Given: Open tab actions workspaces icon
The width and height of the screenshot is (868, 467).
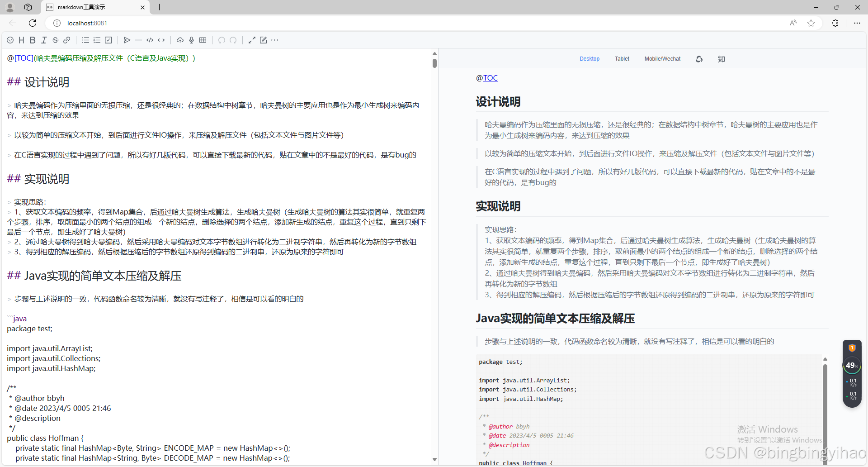Looking at the screenshot, I should point(28,7).
